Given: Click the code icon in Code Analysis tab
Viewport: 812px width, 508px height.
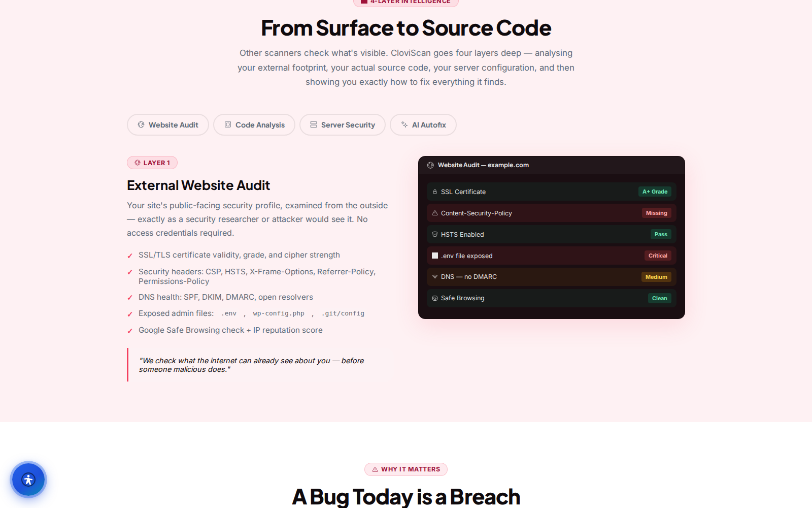Looking at the screenshot, I should pos(228,125).
